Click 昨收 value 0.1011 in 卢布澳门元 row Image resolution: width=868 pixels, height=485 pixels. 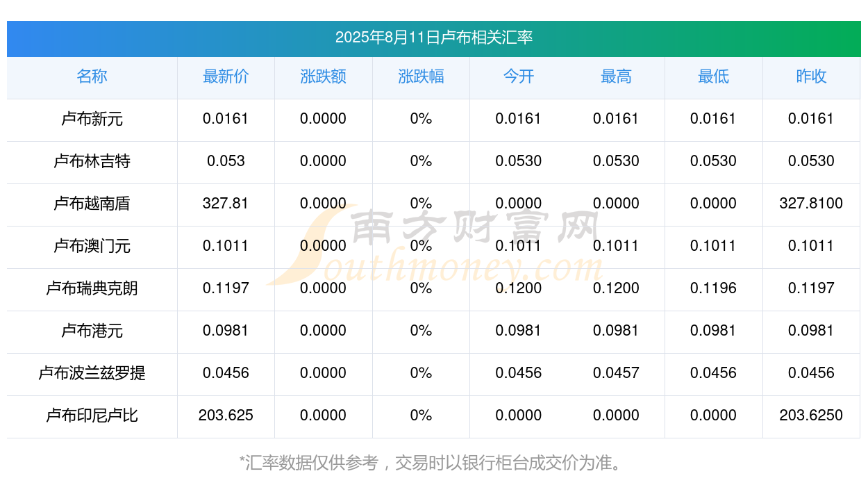click(x=811, y=246)
